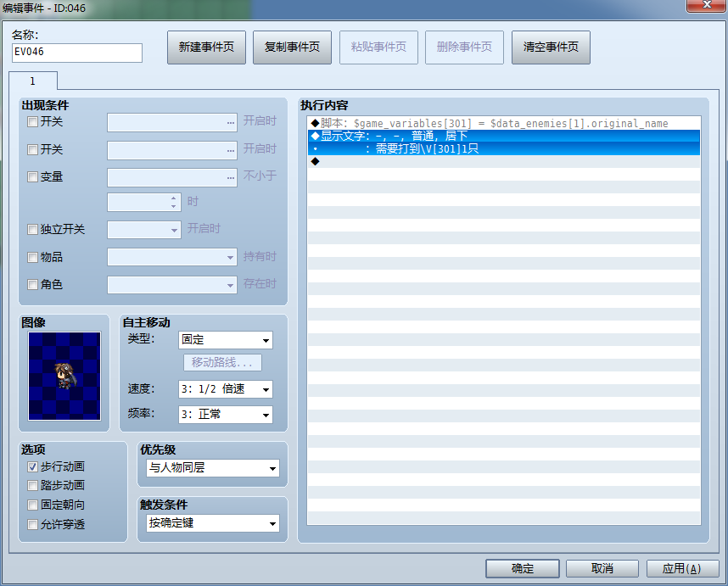Check the 固定朝向 option
The height and width of the screenshot is (586, 728).
coord(32,505)
